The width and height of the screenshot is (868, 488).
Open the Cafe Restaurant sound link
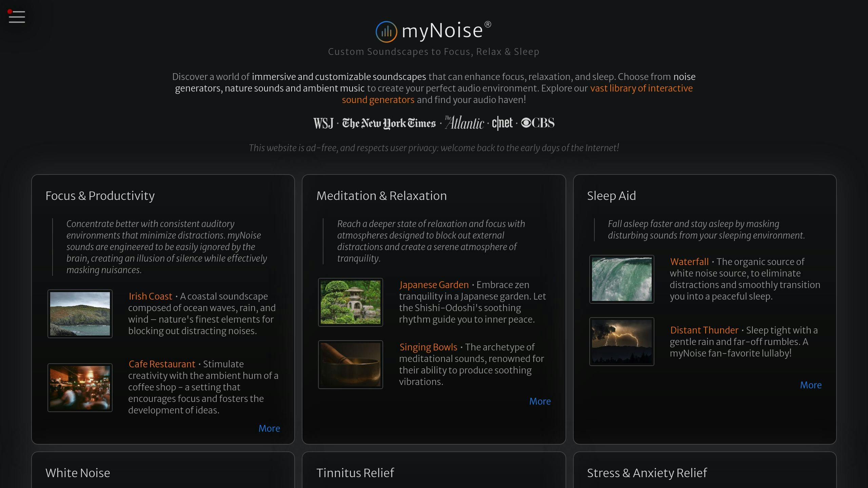click(162, 364)
